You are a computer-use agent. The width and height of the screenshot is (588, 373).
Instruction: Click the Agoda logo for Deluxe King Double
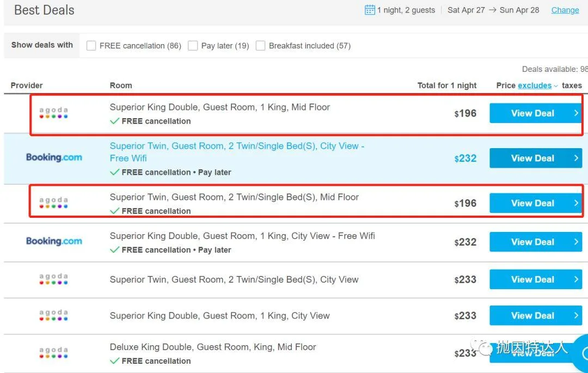(x=53, y=353)
